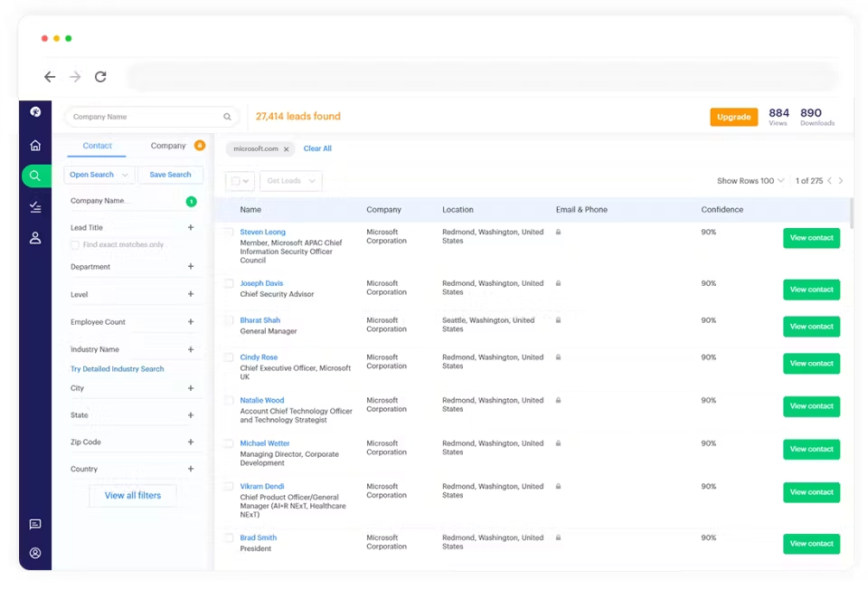Open the task list icon in sidebar
868x590 pixels.
coord(35,206)
